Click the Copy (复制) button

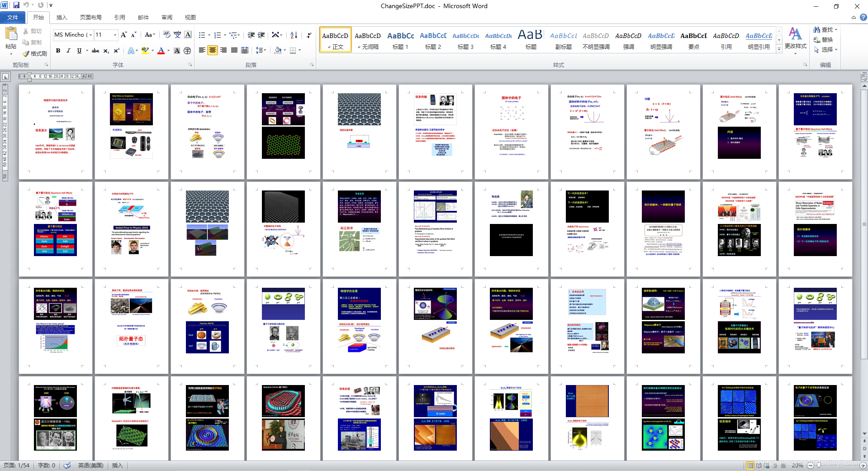point(32,42)
